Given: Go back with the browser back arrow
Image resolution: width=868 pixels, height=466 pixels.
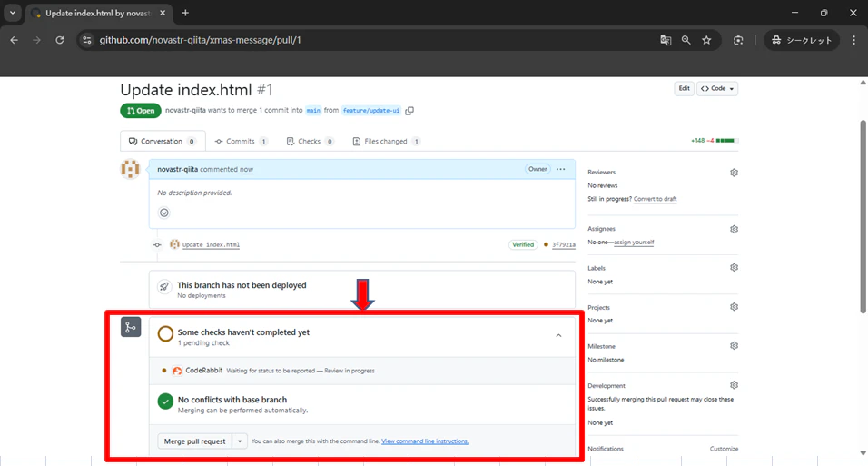Looking at the screenshot, I should (14, 40).
